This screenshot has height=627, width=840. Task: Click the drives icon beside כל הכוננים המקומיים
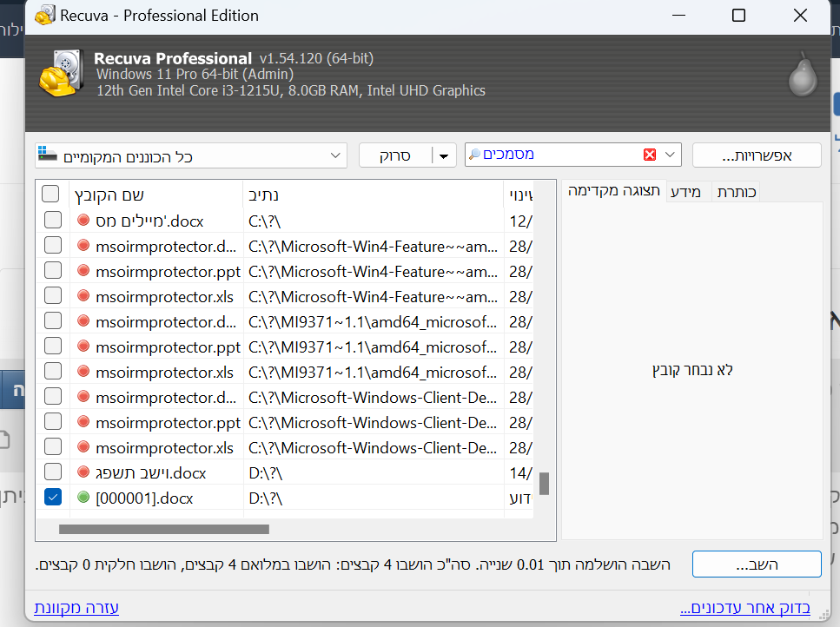pos(47,155)
